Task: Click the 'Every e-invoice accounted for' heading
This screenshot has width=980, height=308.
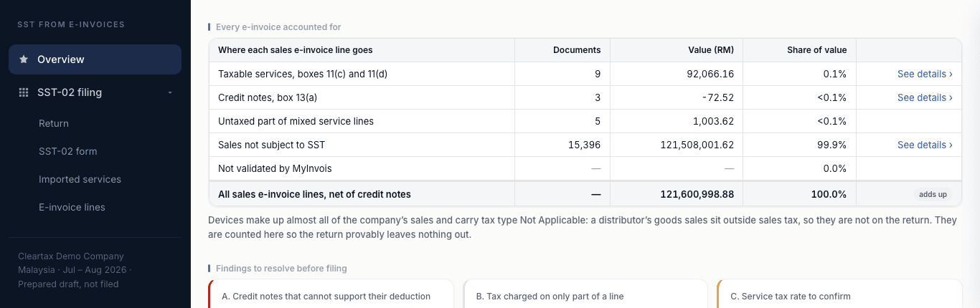Action: [x=278, y=27]
